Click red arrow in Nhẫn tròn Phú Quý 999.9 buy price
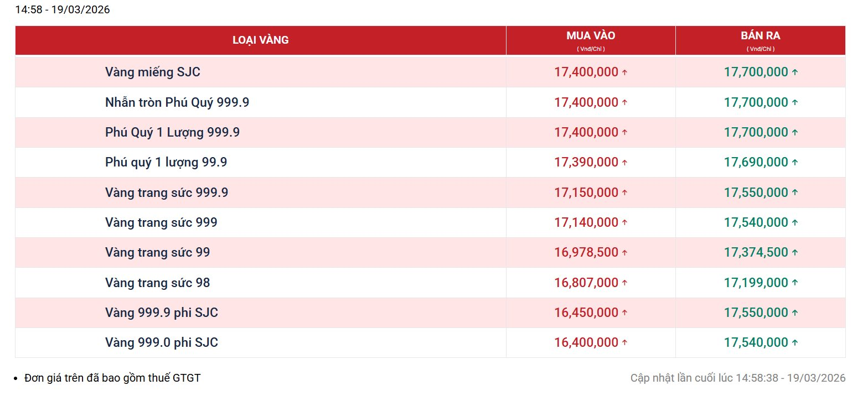 pyautogui.click(x=625, y=103)
